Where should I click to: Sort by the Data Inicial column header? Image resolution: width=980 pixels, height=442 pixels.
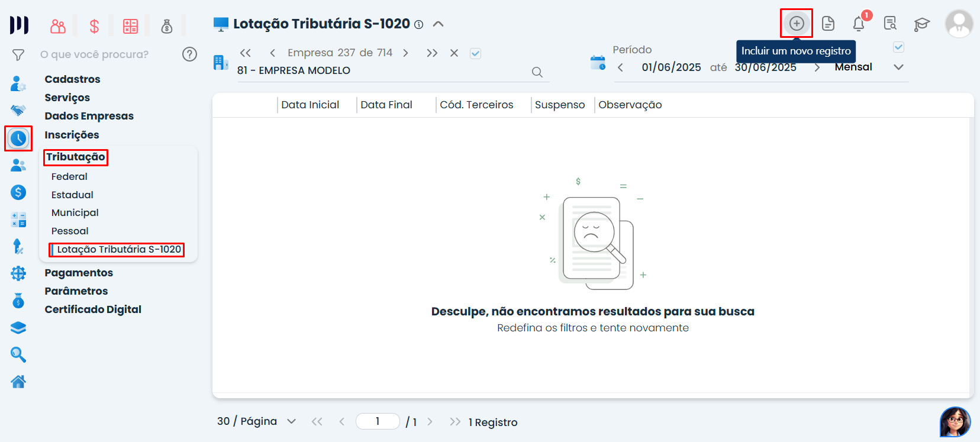(310, 105)
